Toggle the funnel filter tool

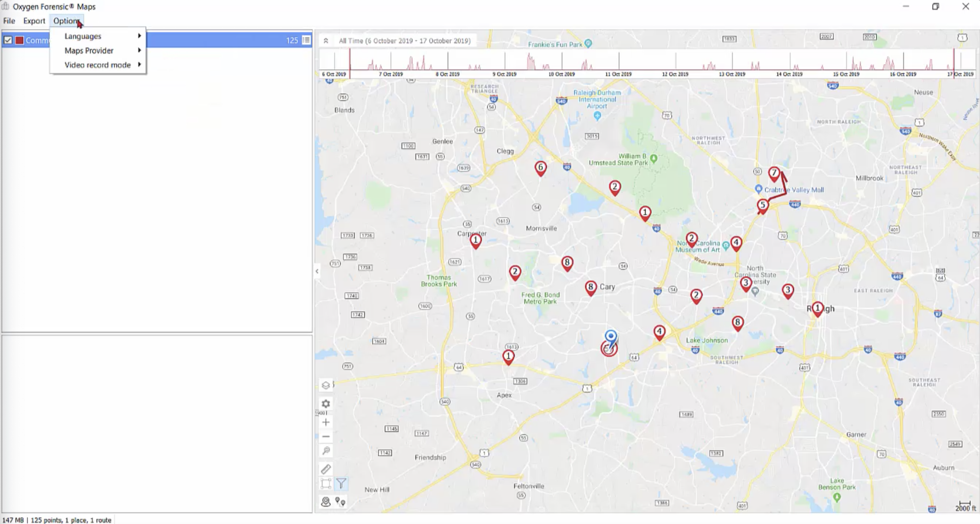[x=341, y=483]
